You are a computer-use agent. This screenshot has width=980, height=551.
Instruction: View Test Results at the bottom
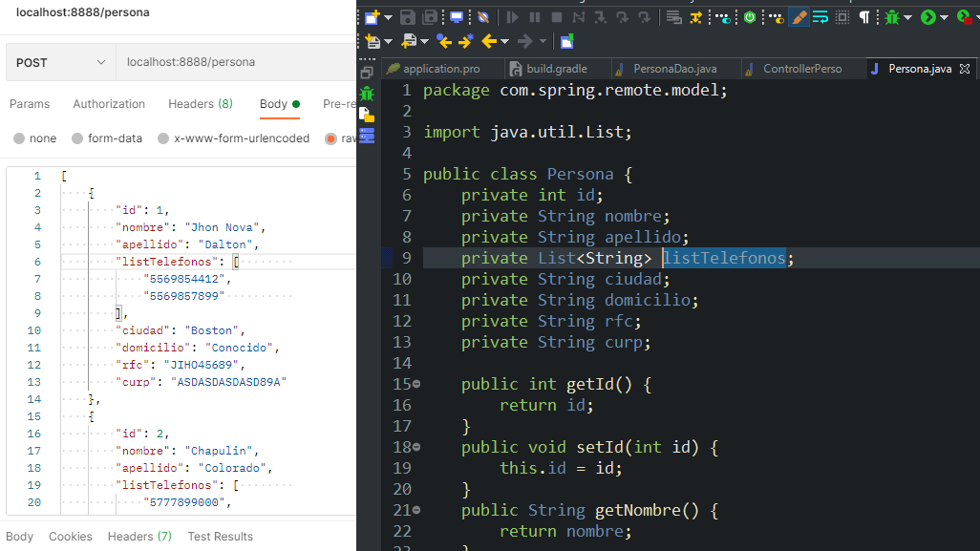[x=220, y=537]
